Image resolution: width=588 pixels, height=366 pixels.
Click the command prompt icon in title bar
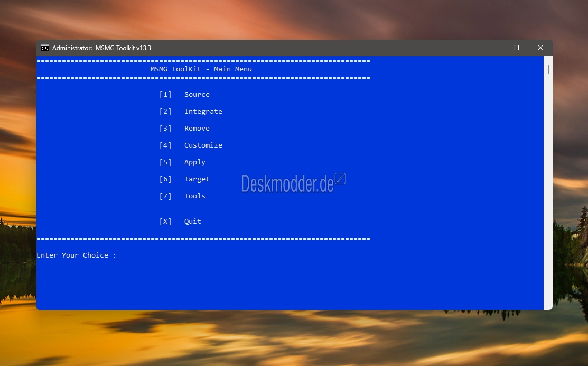pyautogui.click(x=44, y=48)
